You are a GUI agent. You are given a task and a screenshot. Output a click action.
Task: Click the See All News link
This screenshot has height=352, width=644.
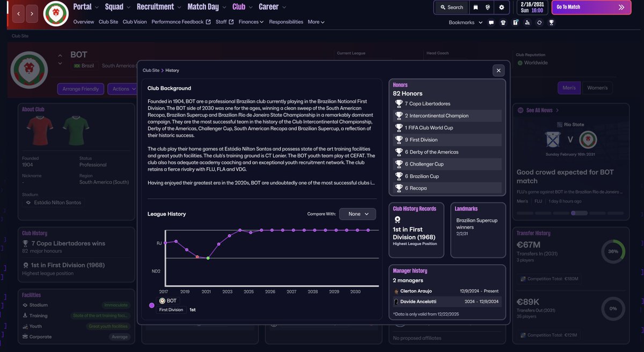click(x=539, y=110)
